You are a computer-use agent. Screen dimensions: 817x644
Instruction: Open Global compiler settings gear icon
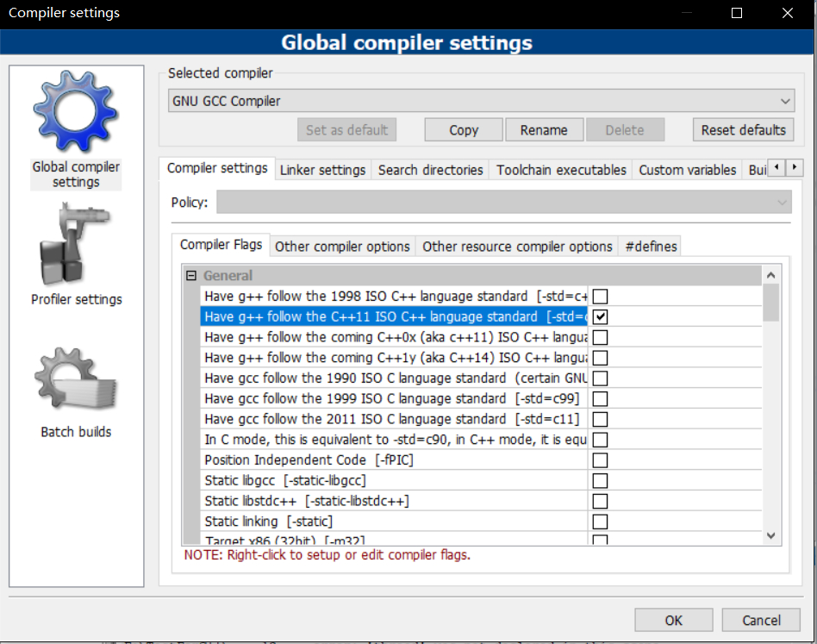click(76, 111)
